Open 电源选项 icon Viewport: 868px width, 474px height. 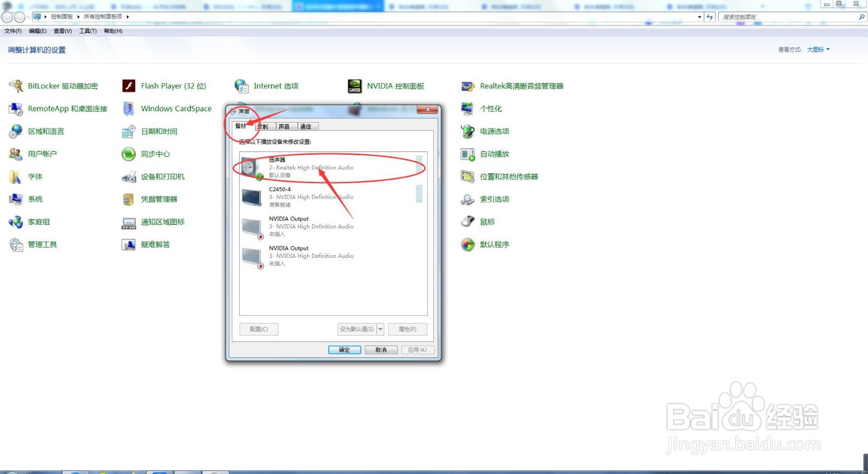tap(468, 131)
